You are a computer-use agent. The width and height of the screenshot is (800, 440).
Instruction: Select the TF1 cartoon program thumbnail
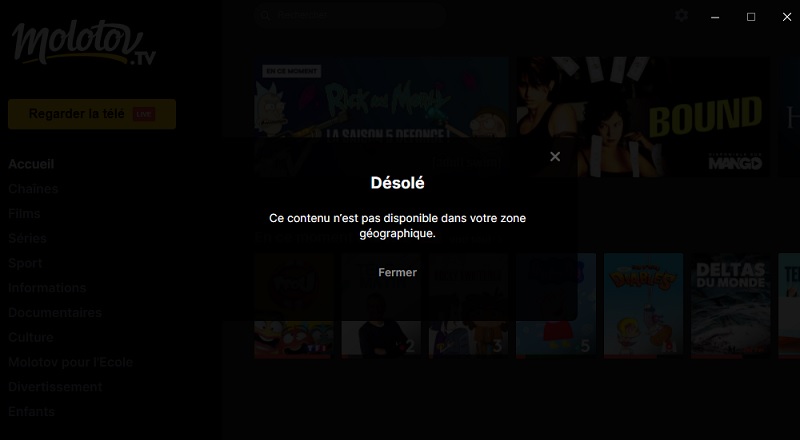pyautogui.click(x=294, y=305)
